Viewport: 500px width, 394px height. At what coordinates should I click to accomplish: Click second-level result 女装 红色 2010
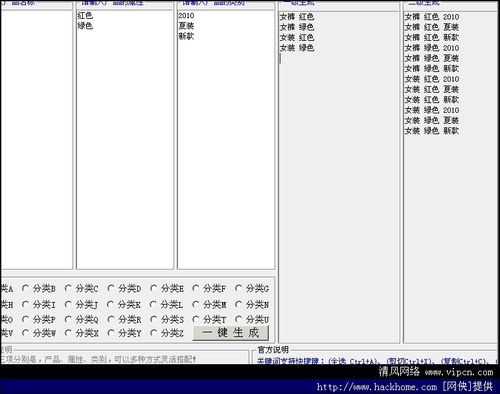point(432,79)
